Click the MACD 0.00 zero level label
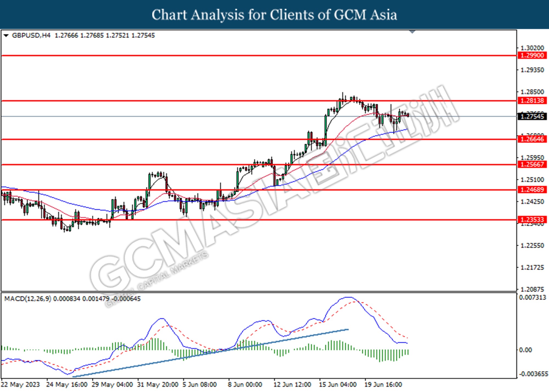Viewport: 549px width, 392px height. point(525,350)
